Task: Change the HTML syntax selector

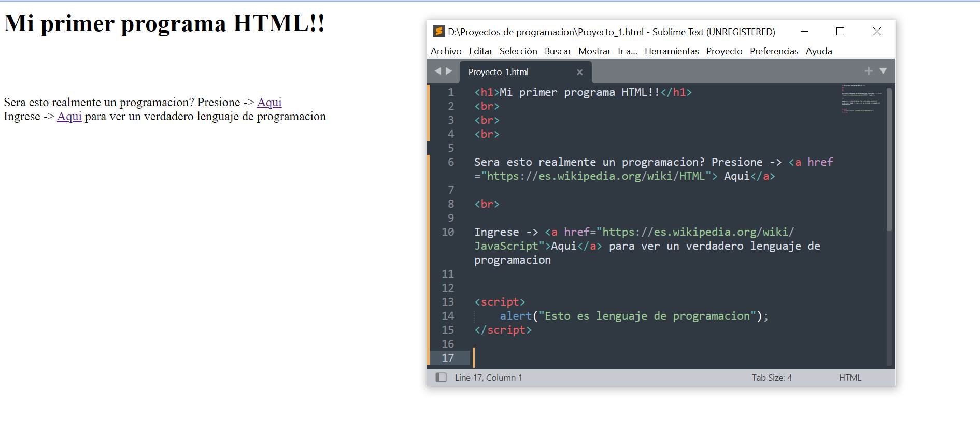Action: point(850,378)
